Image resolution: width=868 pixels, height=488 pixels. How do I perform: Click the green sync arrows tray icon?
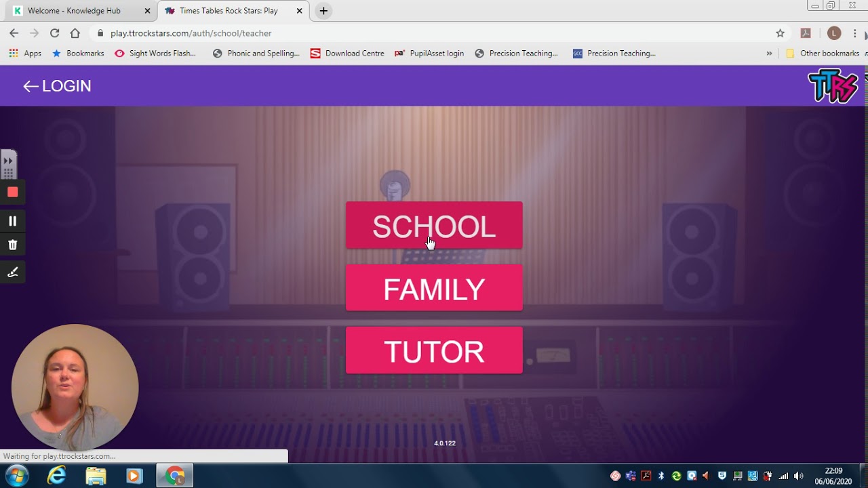tap(676, 476)
